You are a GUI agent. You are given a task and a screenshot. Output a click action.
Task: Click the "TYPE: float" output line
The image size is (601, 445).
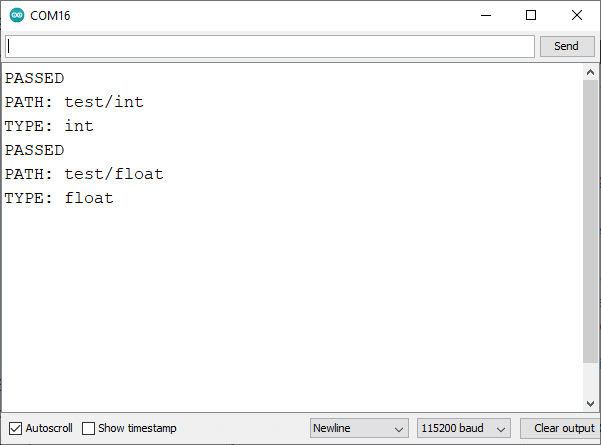coord(59,198)
